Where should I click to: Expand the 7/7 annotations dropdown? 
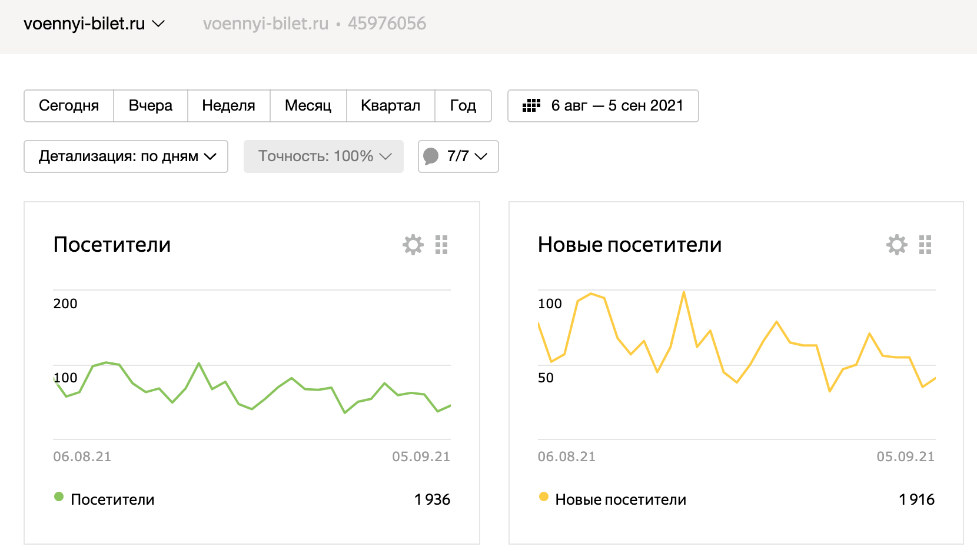(467, 156)
